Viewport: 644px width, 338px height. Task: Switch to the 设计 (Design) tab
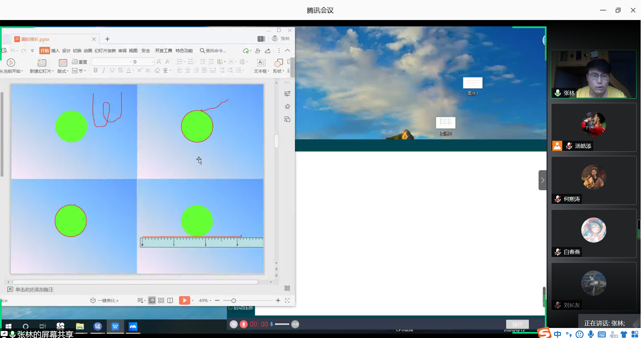click(66, 51)
